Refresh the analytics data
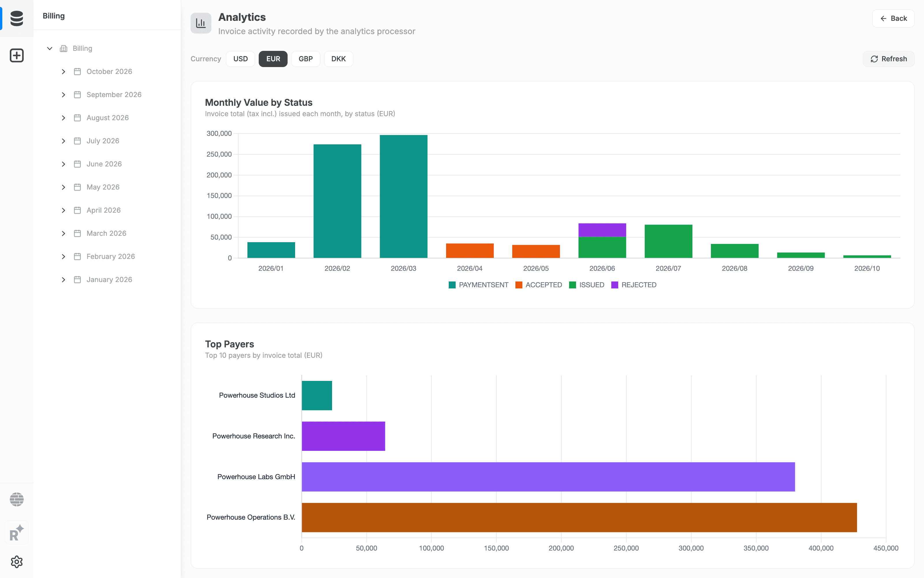This screenshot has height=578, width=924. coord(888,59)
